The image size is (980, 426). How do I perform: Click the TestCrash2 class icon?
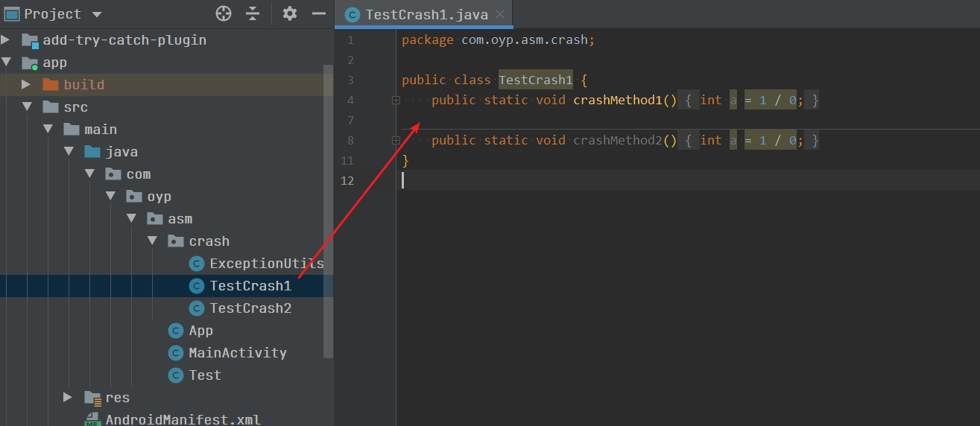[x=197, y=308]
